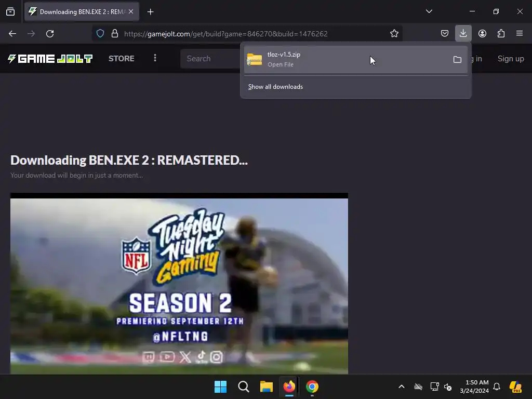Open the network status tray icon
This screenshot has height=399, width=532.
pos(434,387)
